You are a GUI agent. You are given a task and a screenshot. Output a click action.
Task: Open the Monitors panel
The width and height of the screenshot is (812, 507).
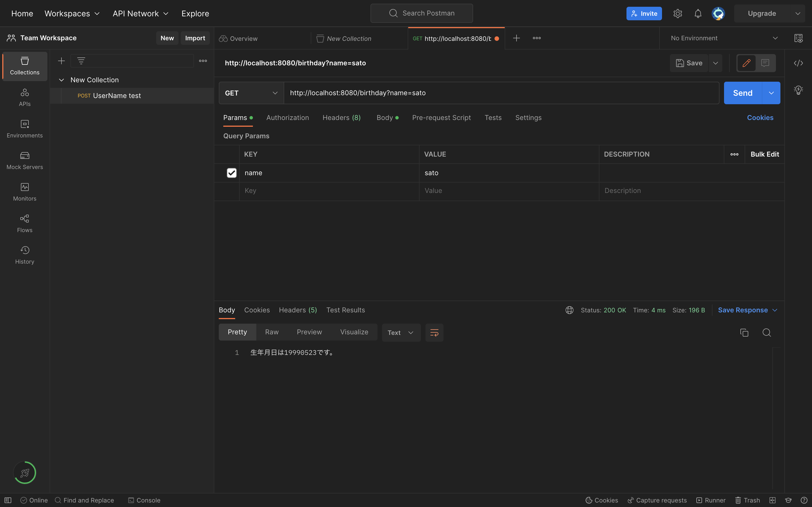tap(24, 192)
